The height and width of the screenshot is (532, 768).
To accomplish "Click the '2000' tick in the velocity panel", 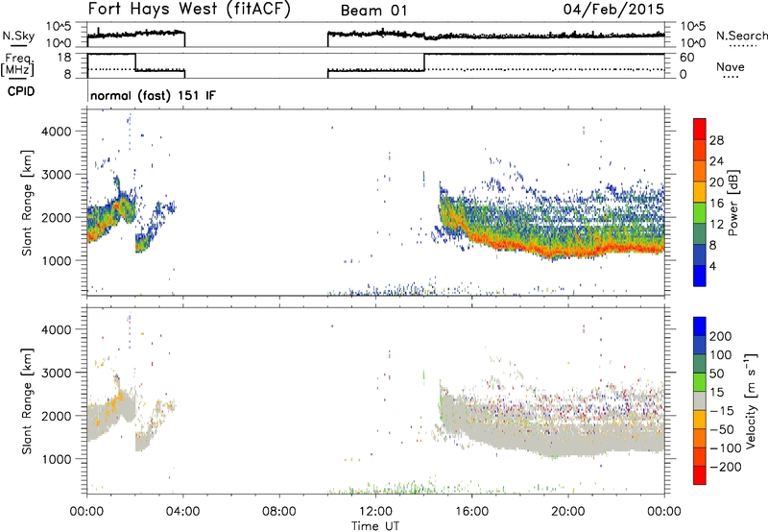I will [56, 416].
